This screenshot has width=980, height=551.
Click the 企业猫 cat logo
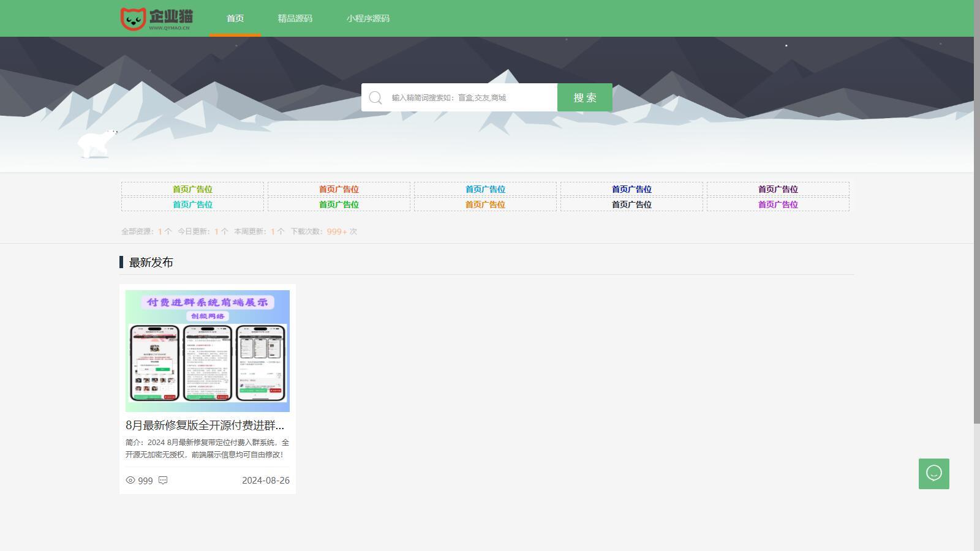coord(157,19)
